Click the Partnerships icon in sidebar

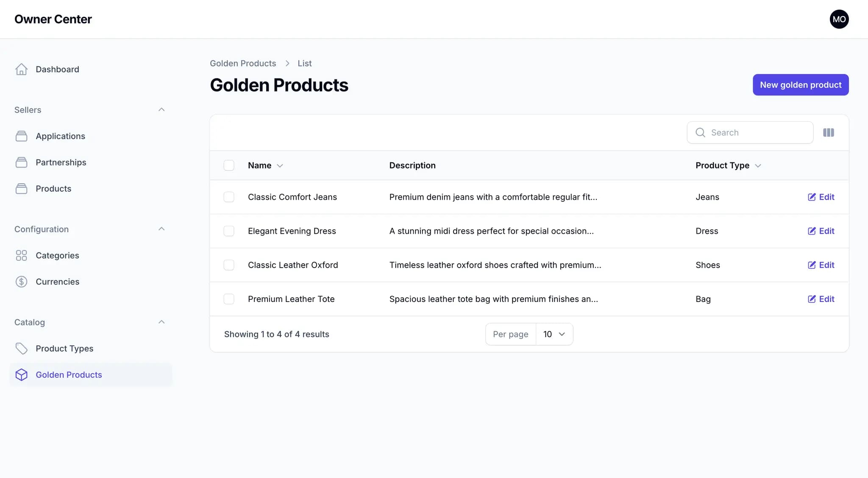click(22, 162)
